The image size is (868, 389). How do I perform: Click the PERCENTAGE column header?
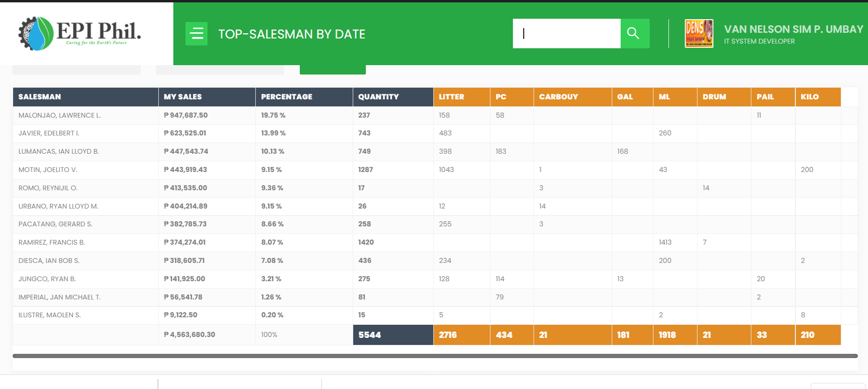click(304, 97)
